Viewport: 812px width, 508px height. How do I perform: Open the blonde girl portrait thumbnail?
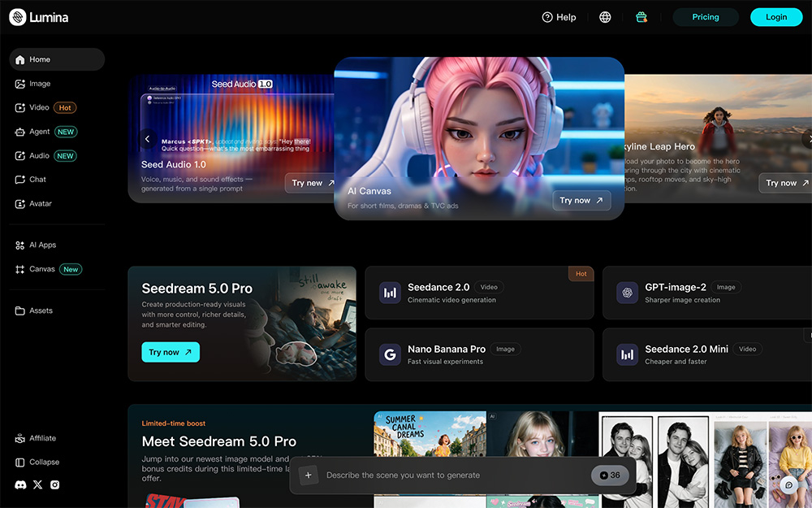point(542,434)
